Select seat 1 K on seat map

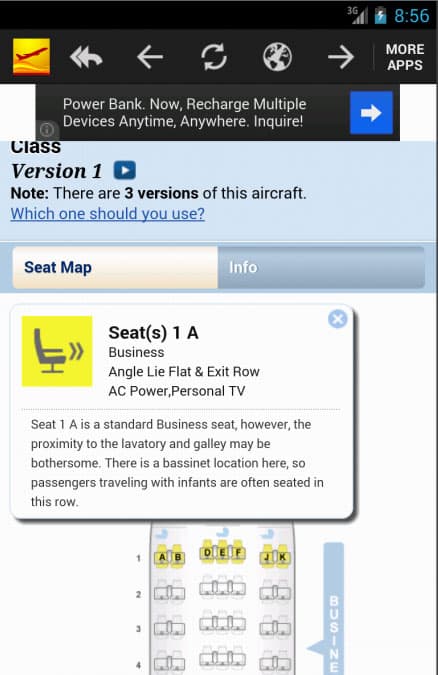[x=283, y=557]
